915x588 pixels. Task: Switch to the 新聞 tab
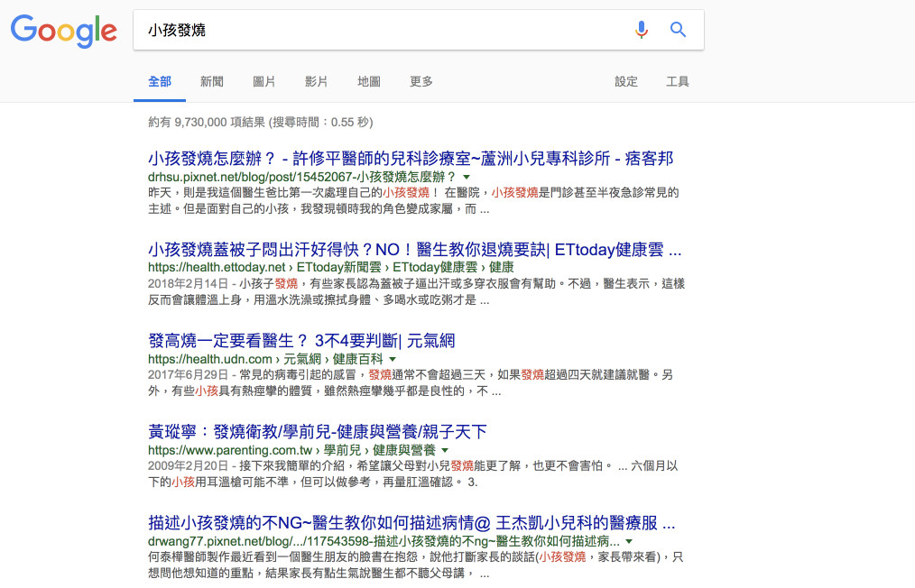212,82
